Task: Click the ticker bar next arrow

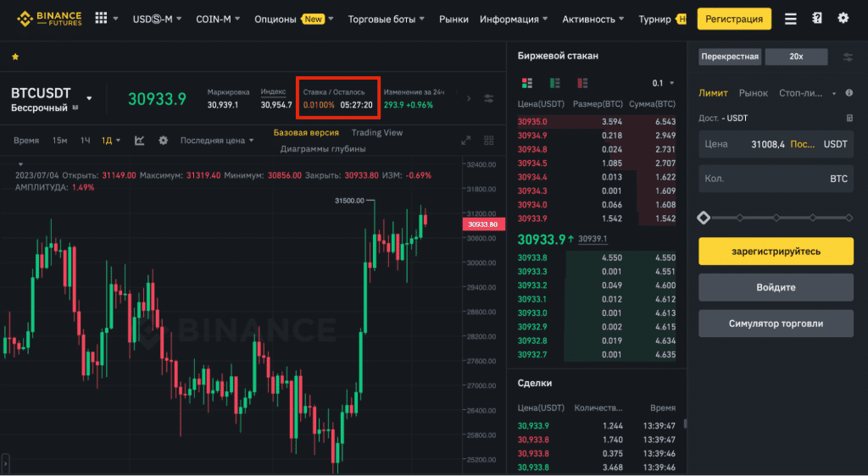Action: [468, 98]
